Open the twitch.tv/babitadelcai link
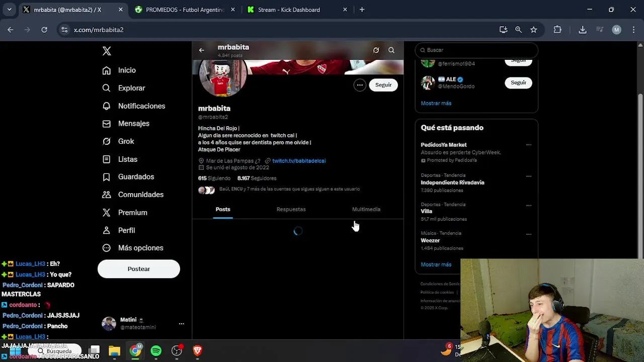This screenshot has height=362, width=644. [x=299, y=161]
